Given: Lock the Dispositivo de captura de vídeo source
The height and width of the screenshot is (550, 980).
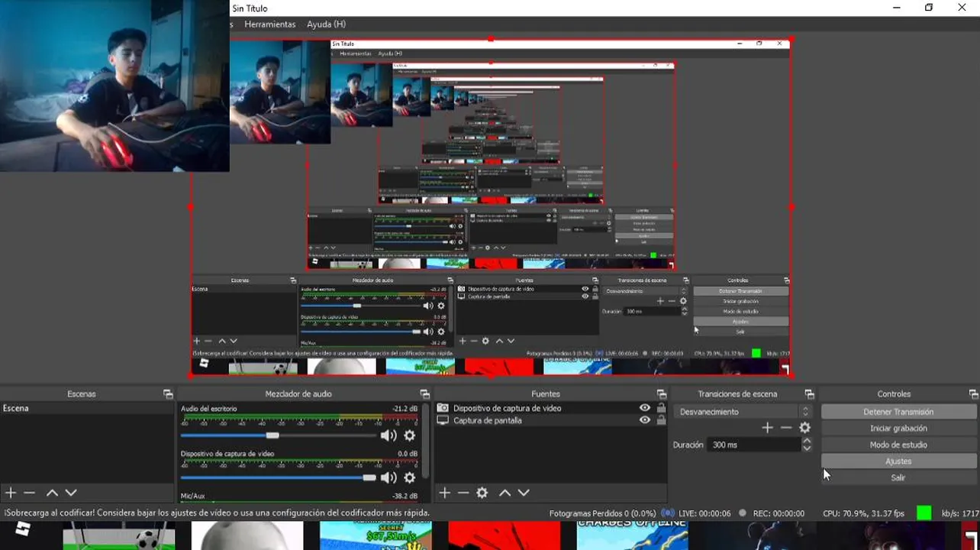Looking at the screenshot, I should point(661,408).
